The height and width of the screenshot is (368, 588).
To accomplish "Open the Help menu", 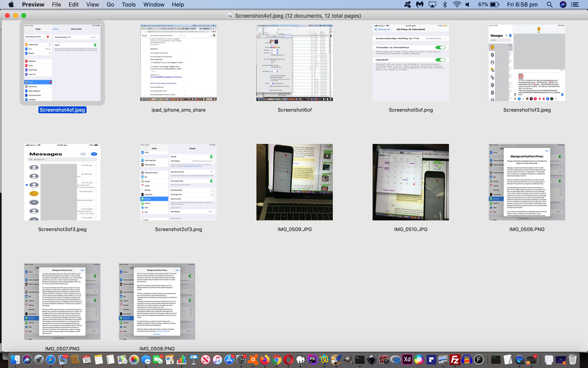I will (x=178, y=4).
